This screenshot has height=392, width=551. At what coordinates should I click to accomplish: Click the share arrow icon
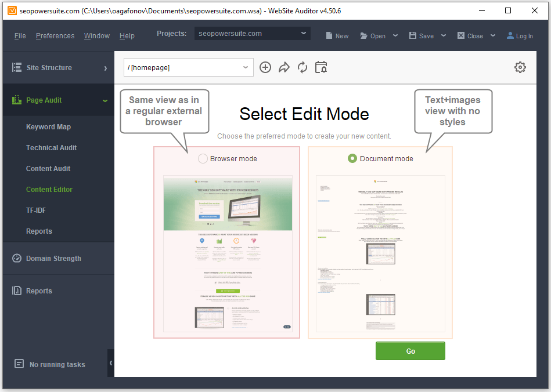(x=284, y=67)
